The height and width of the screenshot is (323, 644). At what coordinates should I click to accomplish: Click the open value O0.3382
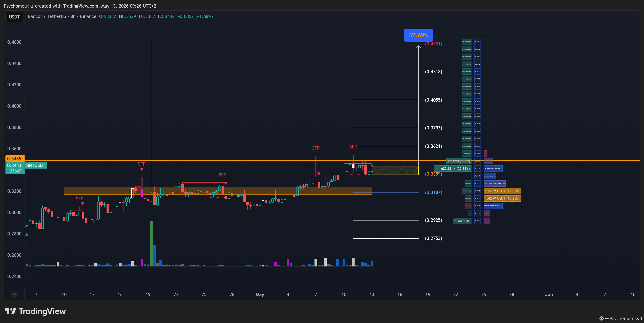coord(108,17)
